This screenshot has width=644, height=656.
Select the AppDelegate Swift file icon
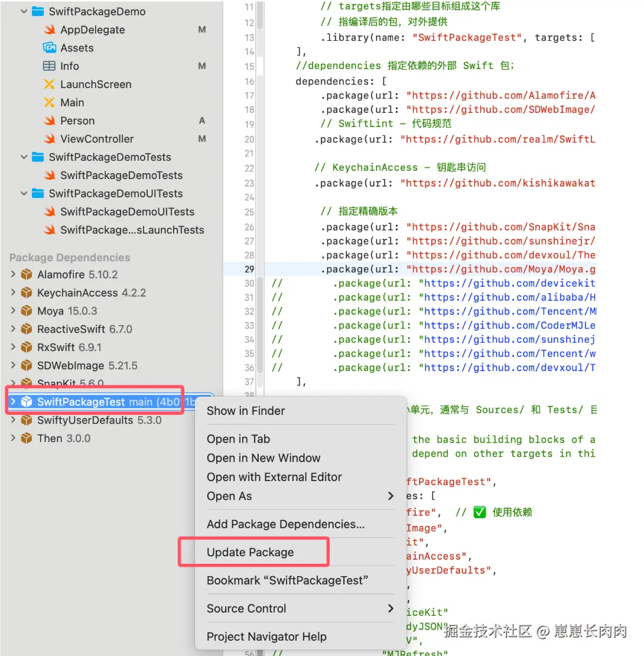[x=51, y=30]
